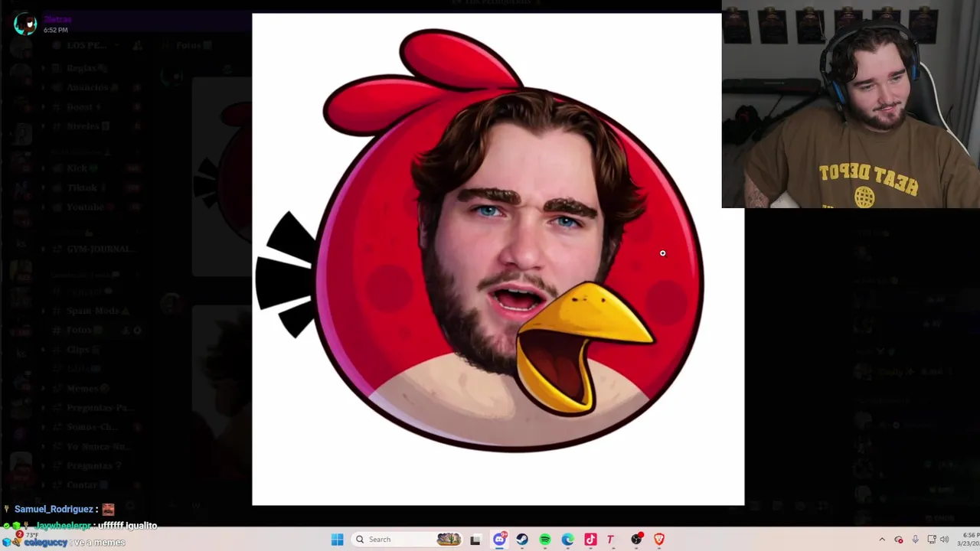Open Brave browser from the taskbar
Viewport: 980px width, 551px height.
(x=659, y=540)
